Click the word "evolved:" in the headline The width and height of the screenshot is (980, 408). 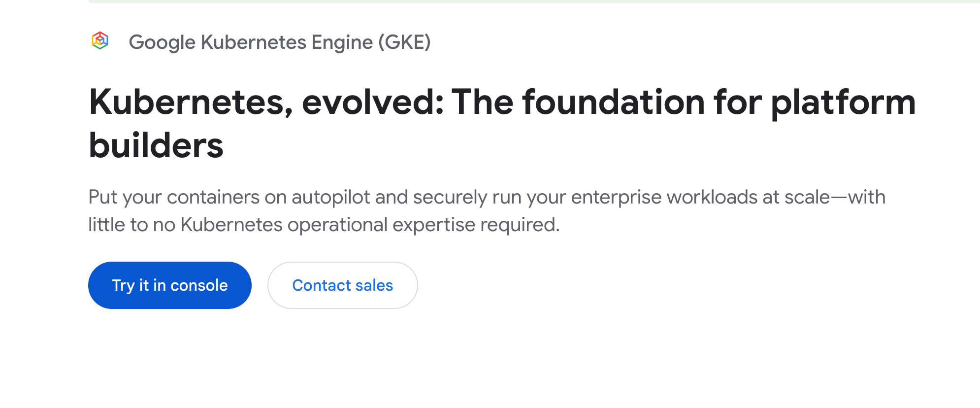(373, 102)
